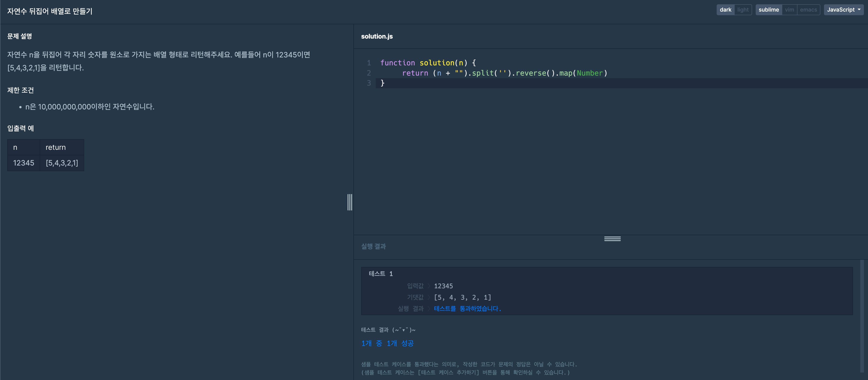The image size is (868, 380).
Task: Click the 테스트를 통과하였습니다 result message
Action: point(467,308)
